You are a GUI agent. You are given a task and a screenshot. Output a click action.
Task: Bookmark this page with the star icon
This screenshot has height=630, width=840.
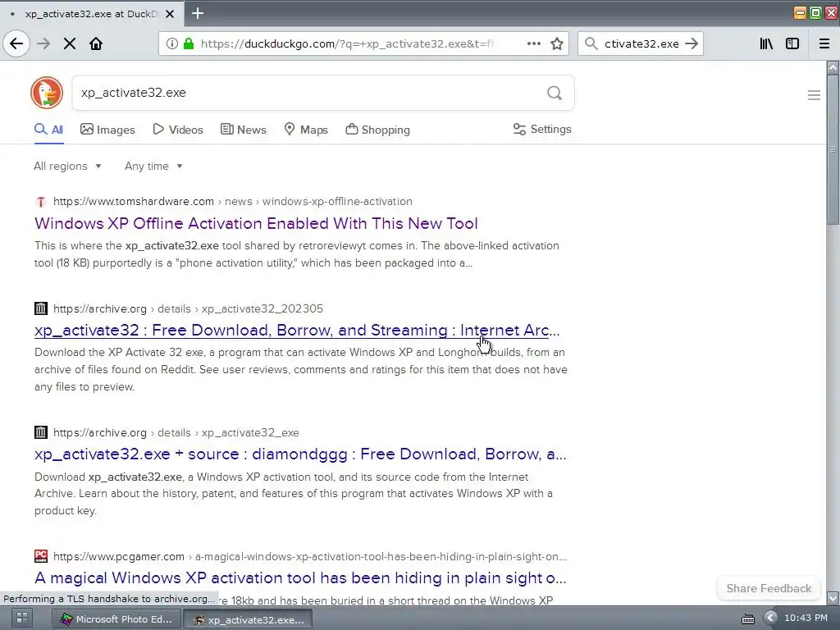557,43
